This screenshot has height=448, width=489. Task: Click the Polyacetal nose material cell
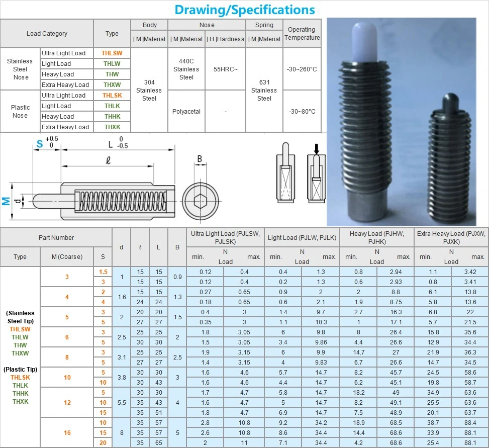(x=186, y=112)
